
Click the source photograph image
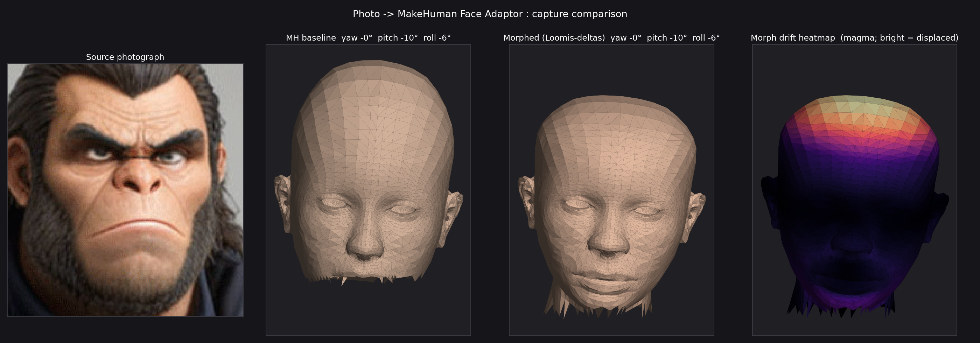click(x=125, y=190)
